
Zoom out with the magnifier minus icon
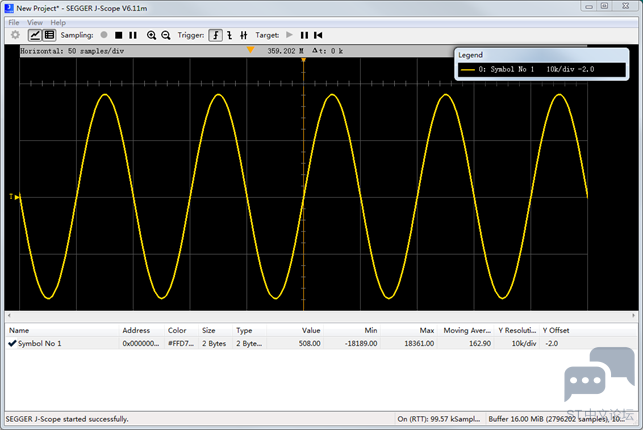point(166,35)
